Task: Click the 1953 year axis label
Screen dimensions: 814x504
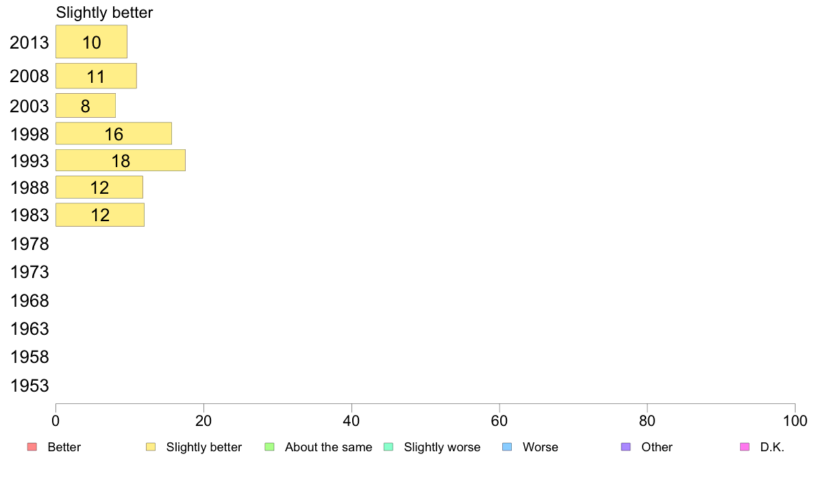Action: (x=29, y=386)
